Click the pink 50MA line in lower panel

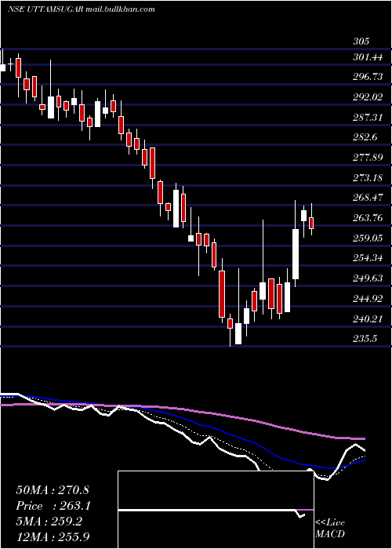(x=182, y=409)
